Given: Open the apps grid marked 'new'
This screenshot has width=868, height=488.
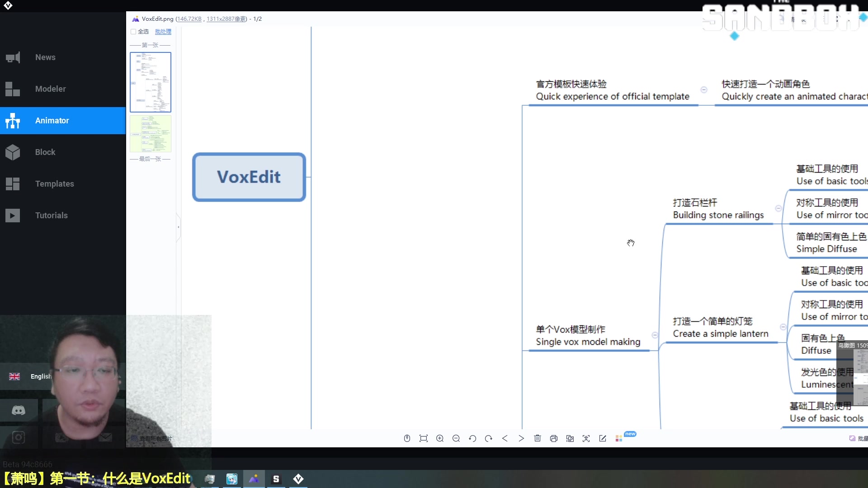Looking at the screenshot, I should pyautogui.click(x=619, y=438).
